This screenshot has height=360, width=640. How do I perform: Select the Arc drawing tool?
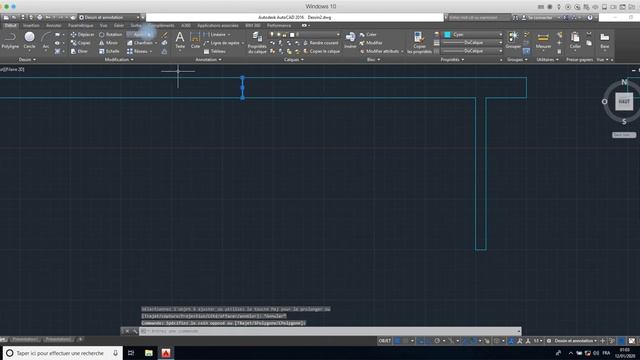coord(46,40)
